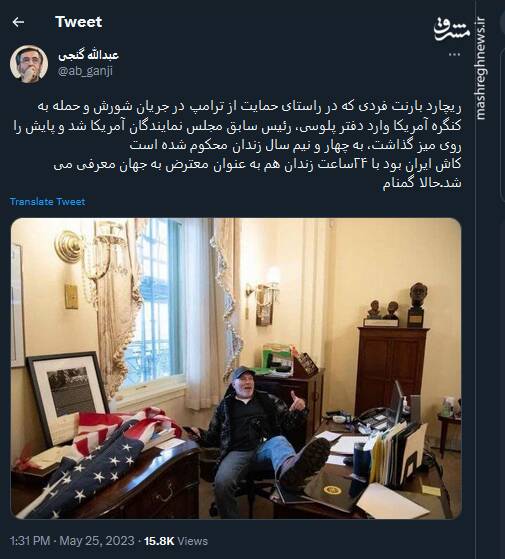Go back using the left arrow
Image resolution: width=505 pixels, height=559 pixels.
(18, 22)
